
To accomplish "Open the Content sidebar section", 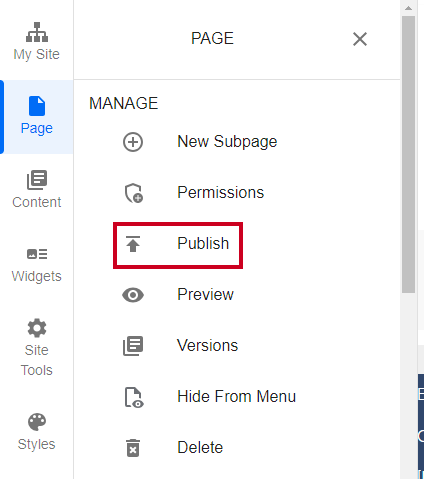I will [x=37, y=189].
